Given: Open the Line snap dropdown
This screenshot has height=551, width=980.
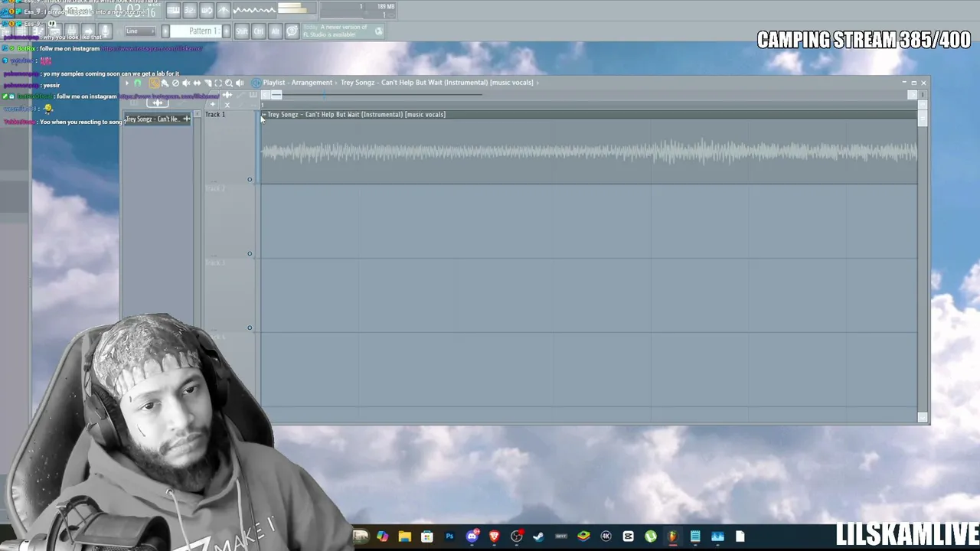Looking at the screenshot, I should [x=139, y=31].
